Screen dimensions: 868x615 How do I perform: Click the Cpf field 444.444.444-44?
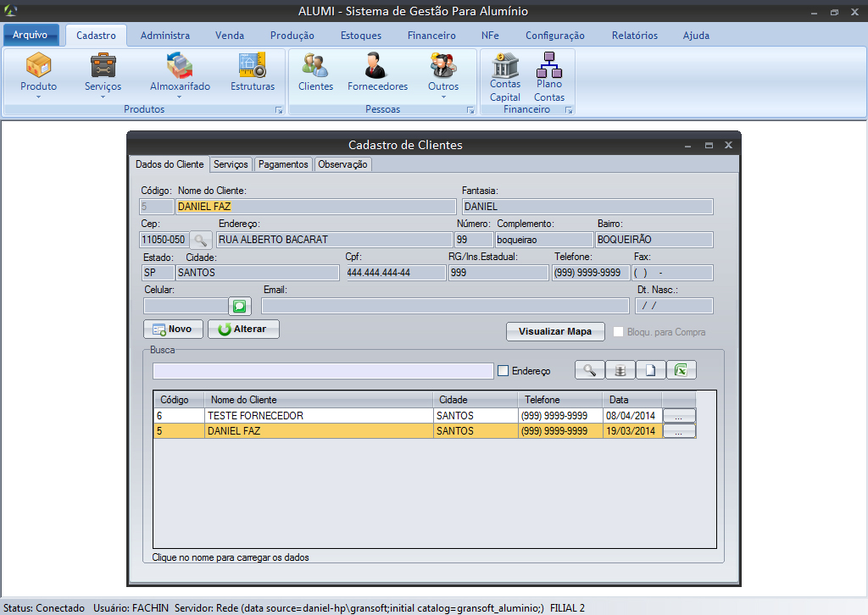(x=396, y=273)
